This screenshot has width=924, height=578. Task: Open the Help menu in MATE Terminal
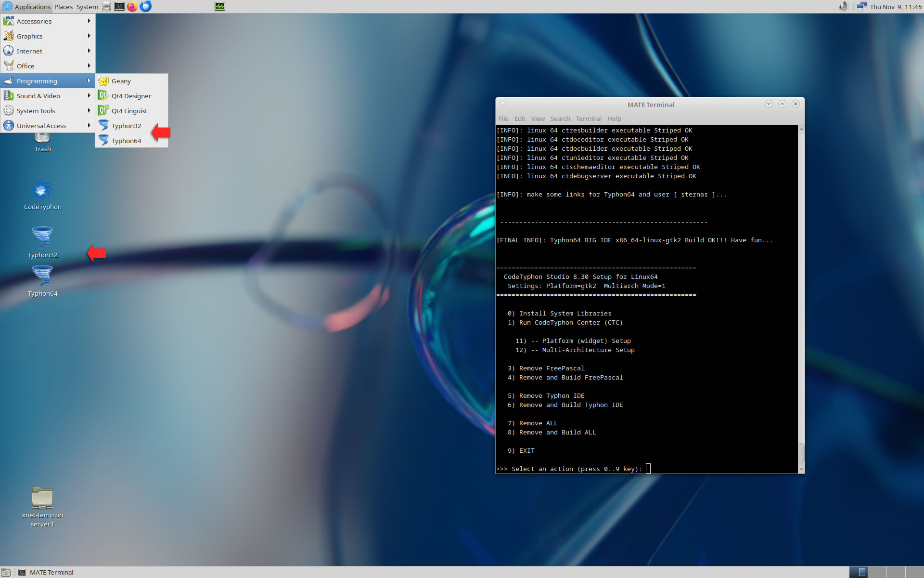614,118
